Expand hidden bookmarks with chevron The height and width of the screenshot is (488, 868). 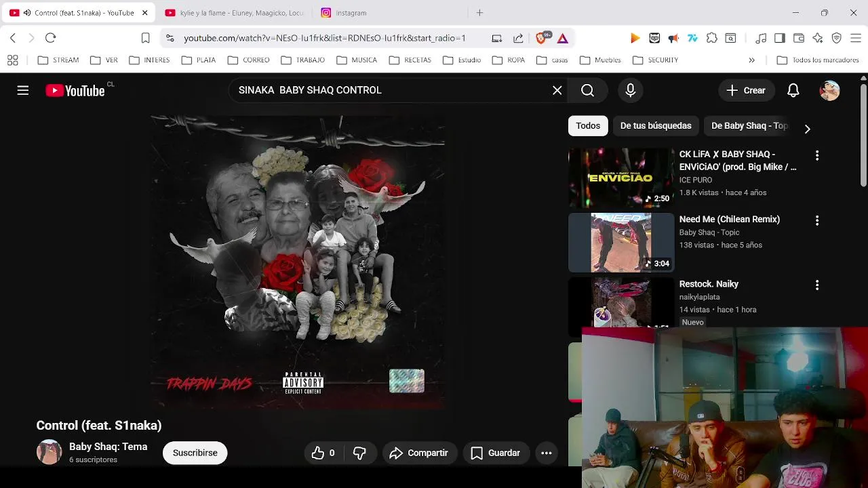point(751,60)
